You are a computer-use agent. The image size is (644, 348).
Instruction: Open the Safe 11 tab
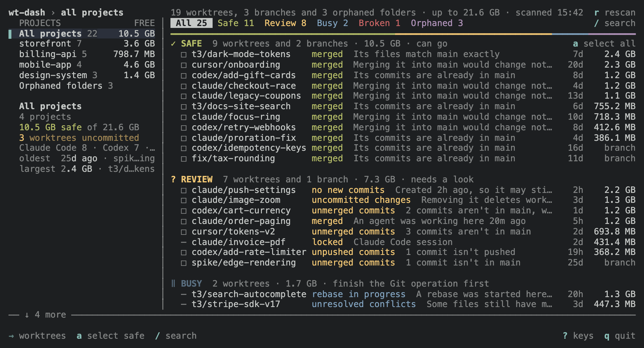tap(236, 23)
